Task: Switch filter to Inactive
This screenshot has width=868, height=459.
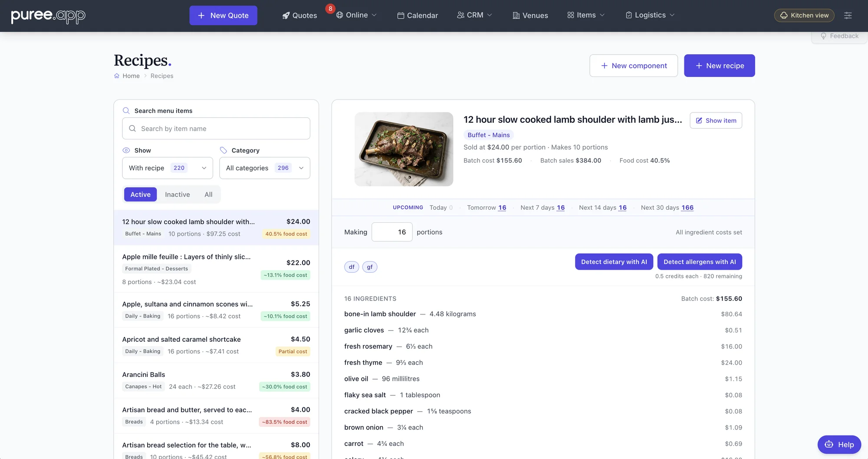Action: (178, 195)
